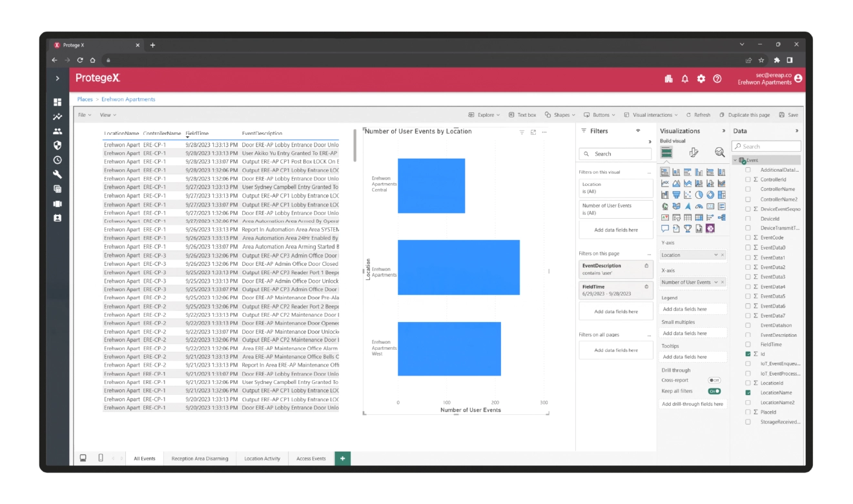Follow the Places breadcrumb link
This screenshot has width=853, height=504.
point(85,99)
